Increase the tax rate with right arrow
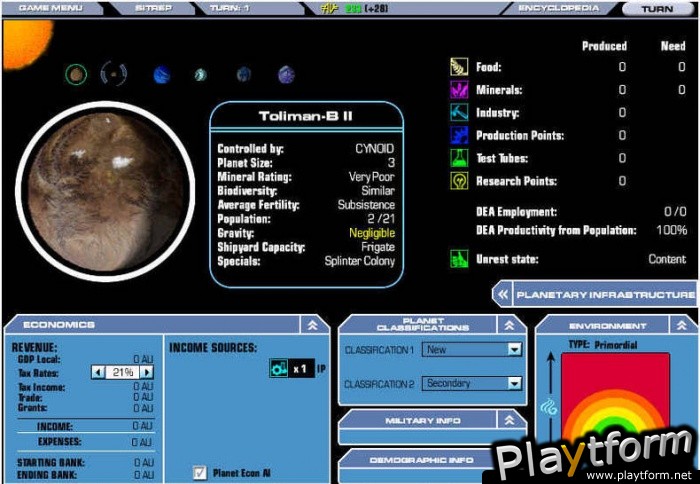 pyautogui.click(x=146, y=372)
